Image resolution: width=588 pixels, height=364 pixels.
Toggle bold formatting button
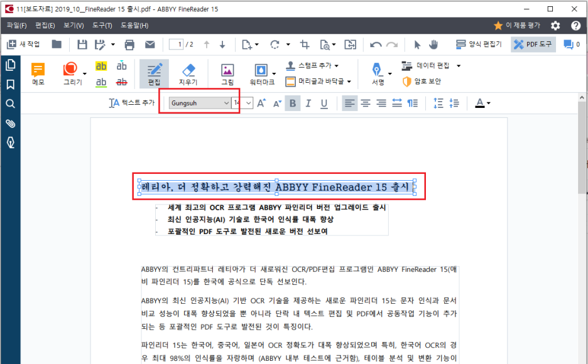click(x=293, y=103)
